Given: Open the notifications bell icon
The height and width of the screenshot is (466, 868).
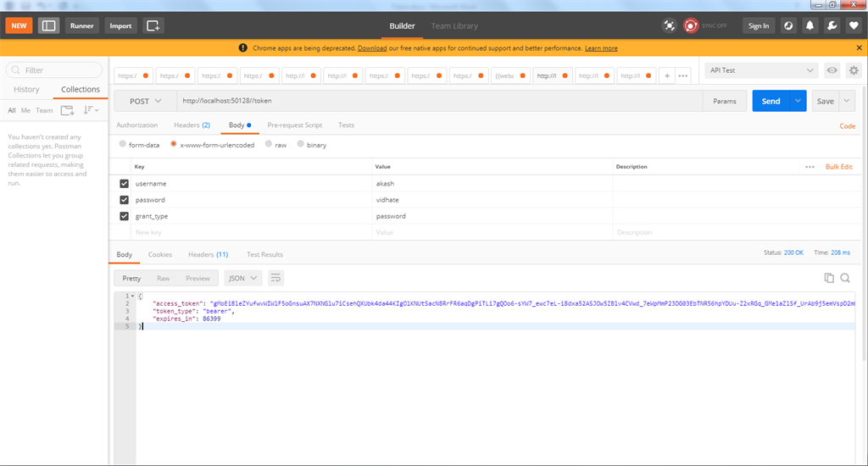Looking at the screenshot, I should click(810, 25).
